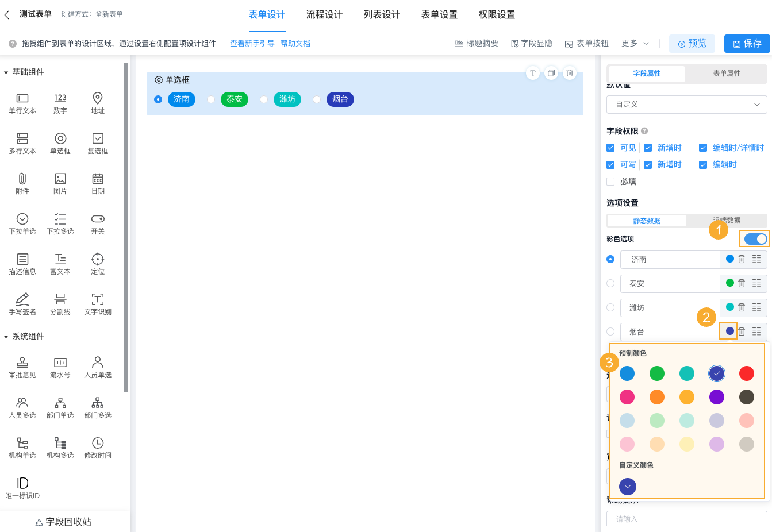Click the 保存 save button
This screenshot has width=772, height=532.
tap(747, 43)
